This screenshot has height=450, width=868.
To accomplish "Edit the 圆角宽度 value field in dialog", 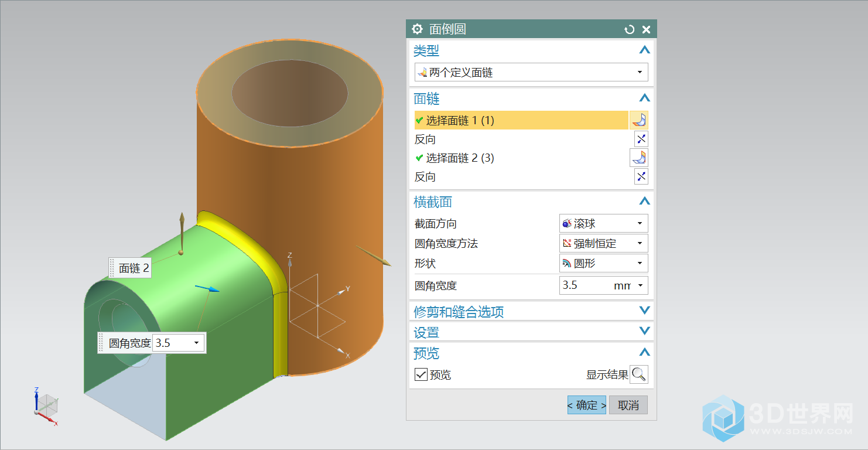I will [586, 285].
